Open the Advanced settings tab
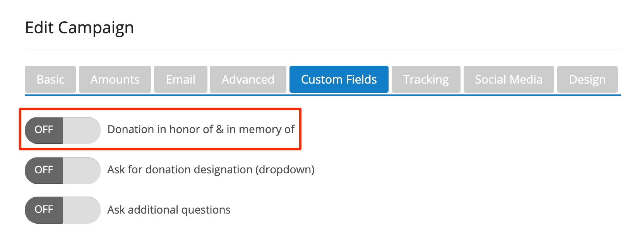Viewport: 644px width, 243px height. (248, 79)
